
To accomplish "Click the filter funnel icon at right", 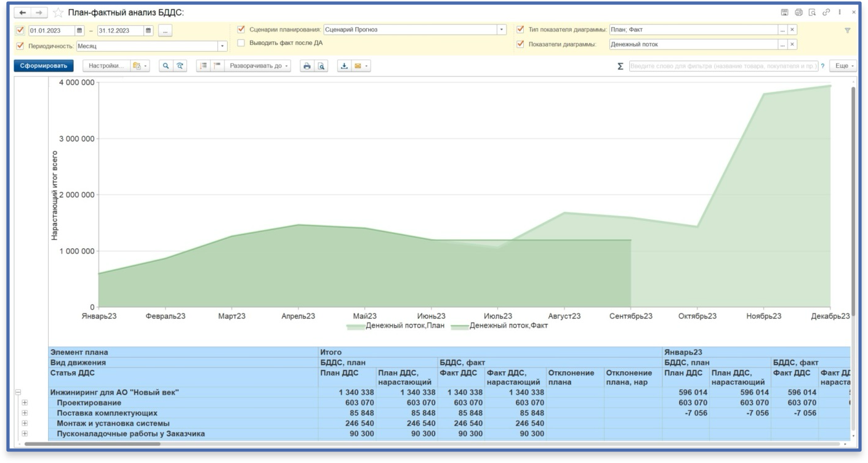I will [x=847, y=30].
